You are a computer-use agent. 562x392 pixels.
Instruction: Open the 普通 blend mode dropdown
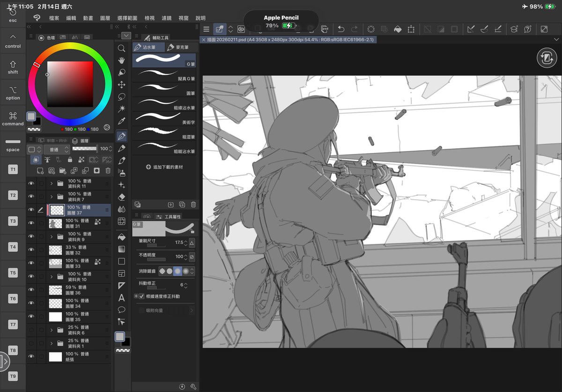[x=57, y=149]
